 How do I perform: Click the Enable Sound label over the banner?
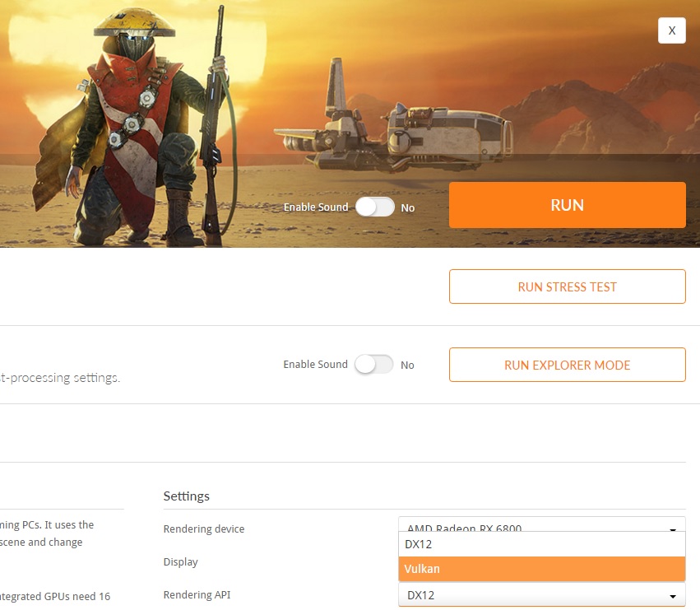tap(316, 207)
